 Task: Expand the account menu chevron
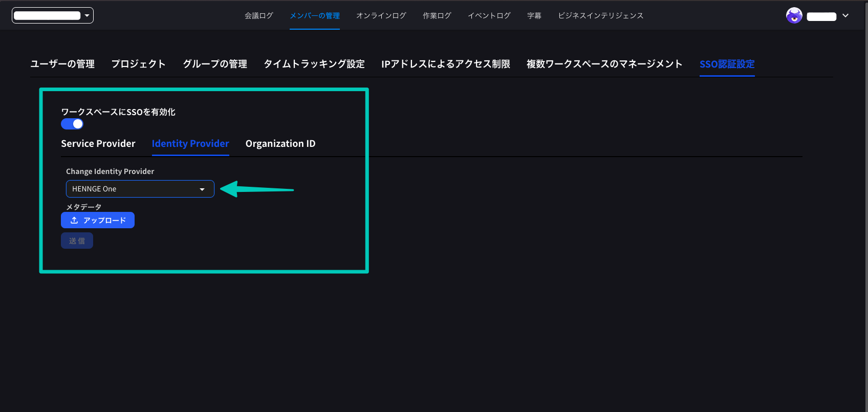845,15
